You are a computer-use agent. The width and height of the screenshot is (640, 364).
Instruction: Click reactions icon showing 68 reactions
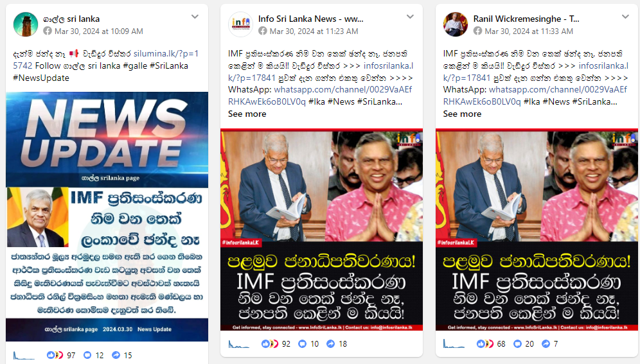[x=484, y=344]
